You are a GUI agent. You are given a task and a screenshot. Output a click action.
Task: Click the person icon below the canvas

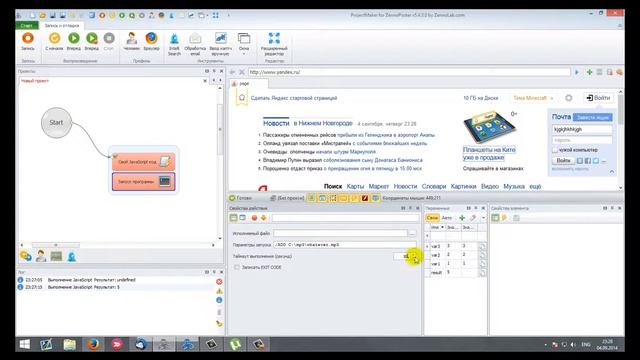coord(41,256)
